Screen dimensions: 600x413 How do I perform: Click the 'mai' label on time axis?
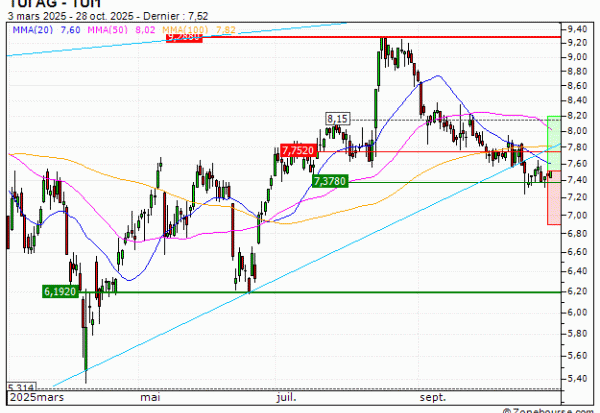point(151,398)
